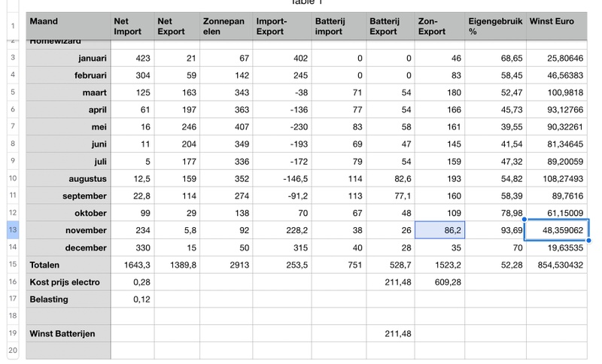The image size is (602, 364).
Task: Select mei Zonnepanelen value 407
Action: [227, 126]
